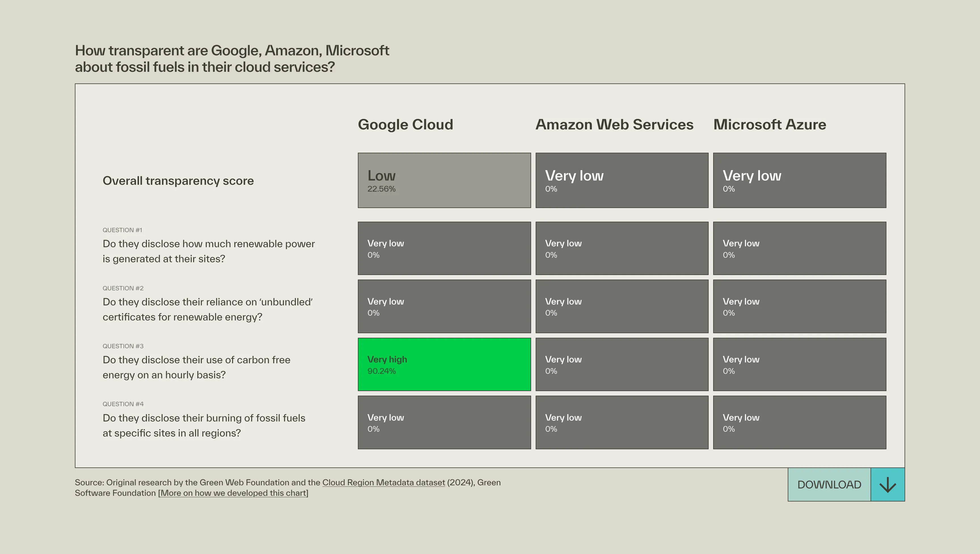Click the question about burning fossil fuels at sites
980x554 pixels.
click(204, 425)
